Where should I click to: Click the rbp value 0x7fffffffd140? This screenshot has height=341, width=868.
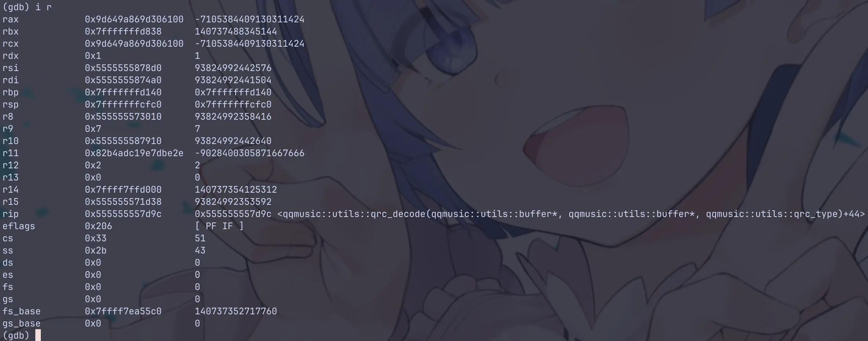coord(123,92)
